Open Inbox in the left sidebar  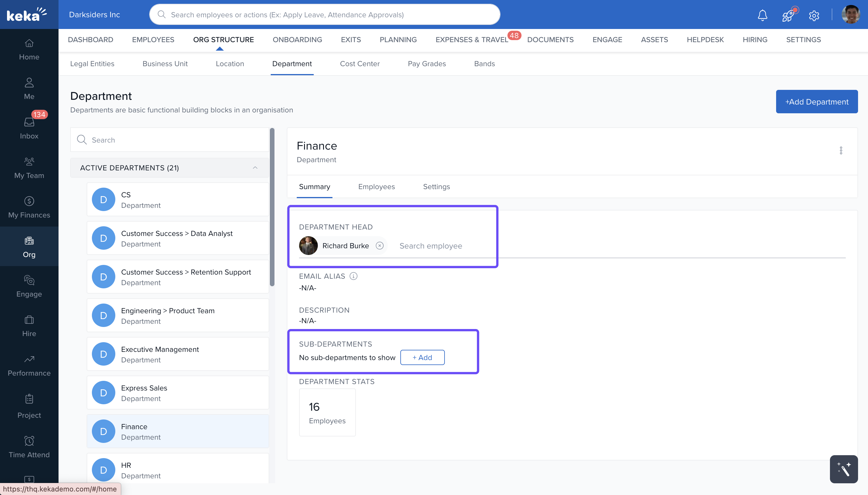[x=29, y=128]
